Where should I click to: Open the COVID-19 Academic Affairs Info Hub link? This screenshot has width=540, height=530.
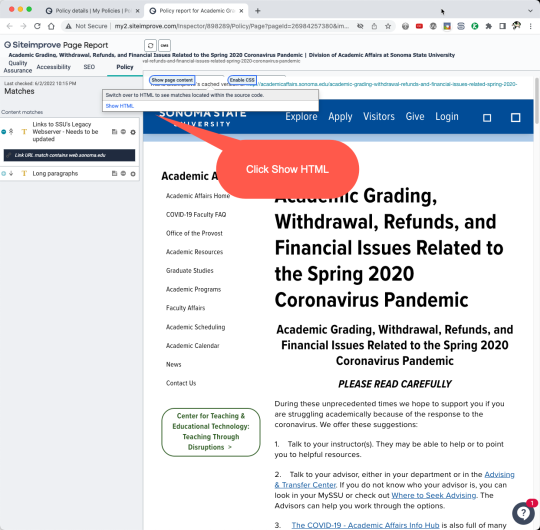tap(365, 525)
